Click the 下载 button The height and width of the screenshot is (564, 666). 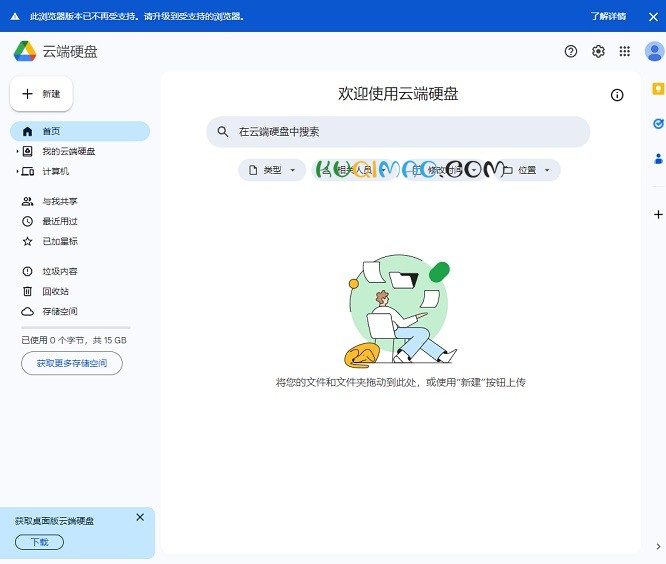tap(39, 542)
